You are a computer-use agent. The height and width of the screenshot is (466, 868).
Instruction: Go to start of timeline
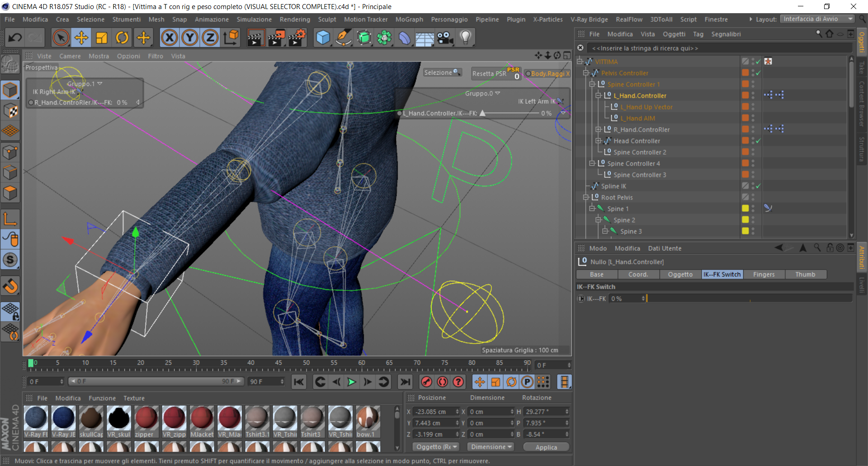pos(299,382)
